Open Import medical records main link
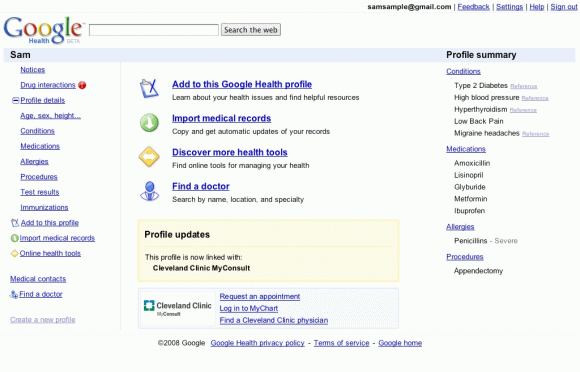 click(221, 118)
